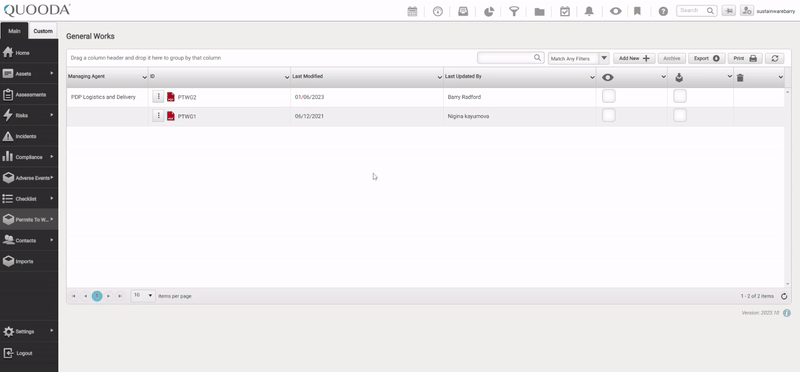Click Logout in sidebar
Screen dimensions: 800x372
(29, 353)
